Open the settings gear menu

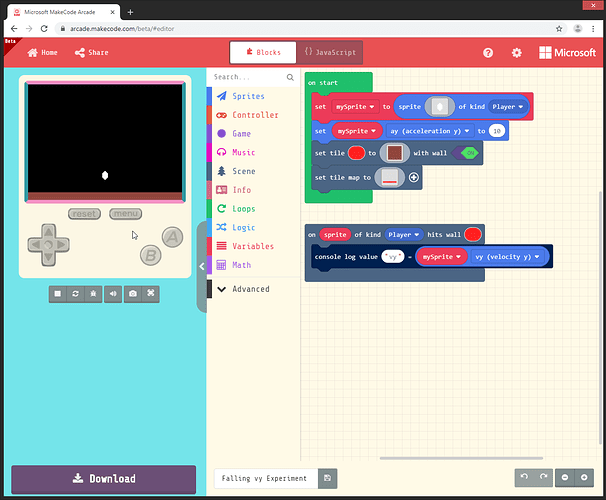tap(517, 53)
